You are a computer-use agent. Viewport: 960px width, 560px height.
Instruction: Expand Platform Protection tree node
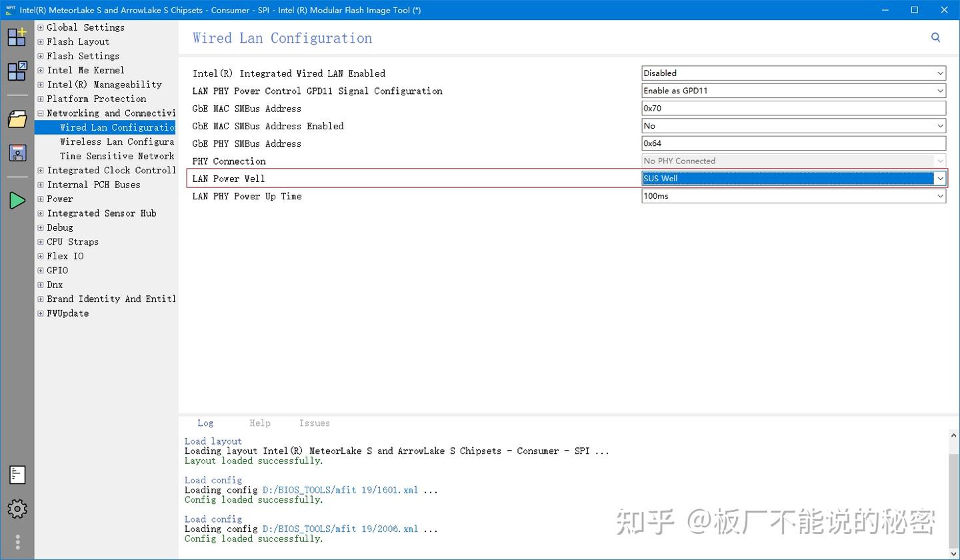pos(41,99)
